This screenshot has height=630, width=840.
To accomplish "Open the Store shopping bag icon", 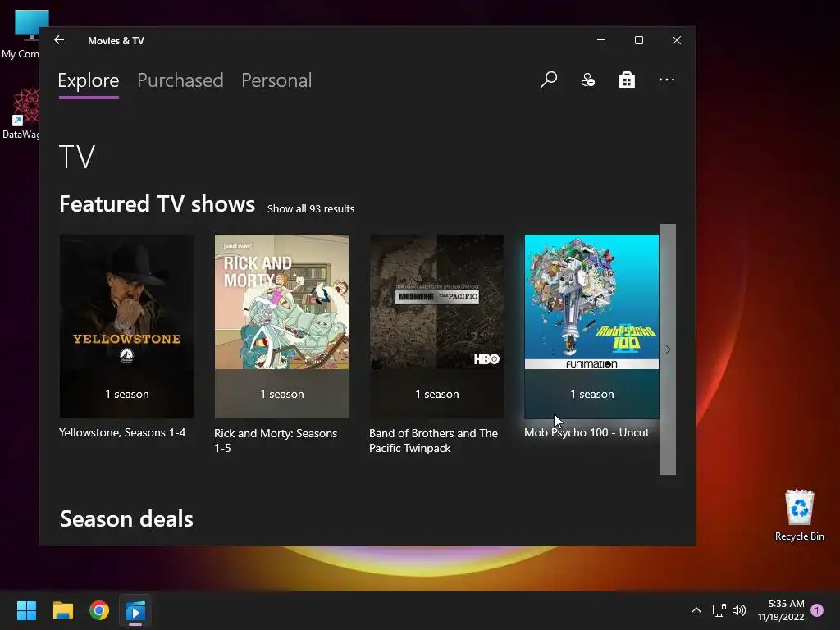I will 627,80.
